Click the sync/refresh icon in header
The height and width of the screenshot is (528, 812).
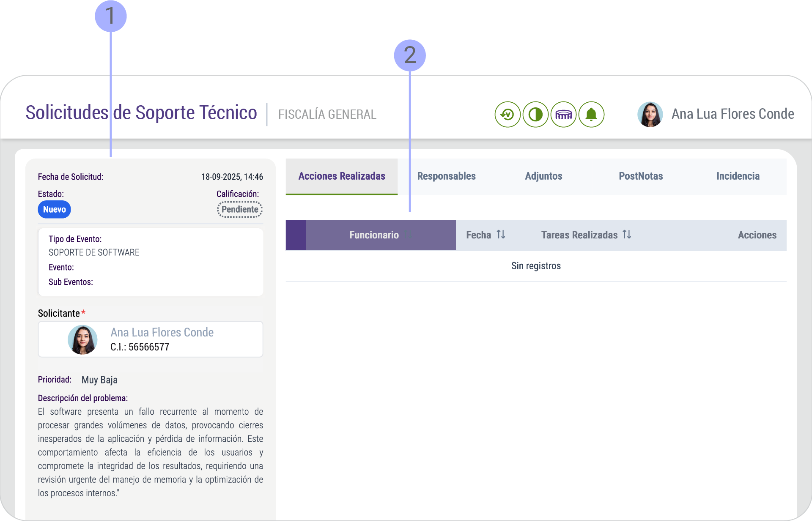click(507, 114)
